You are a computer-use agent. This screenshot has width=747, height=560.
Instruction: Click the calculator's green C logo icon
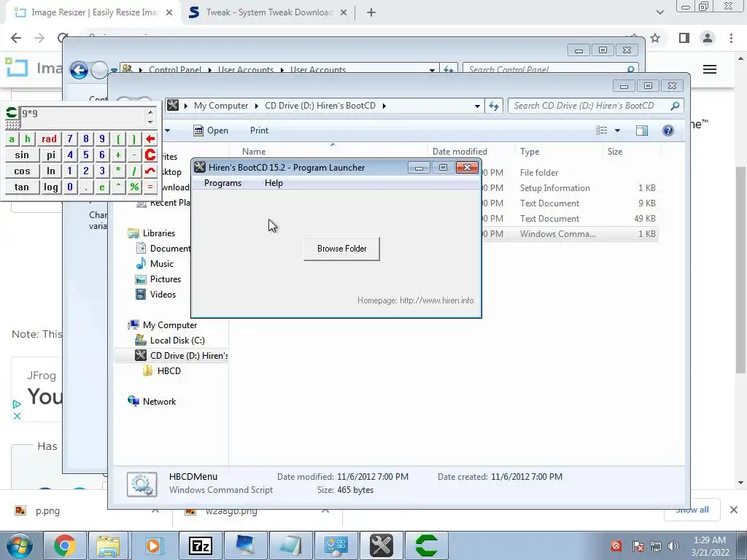tap(12, 113)
